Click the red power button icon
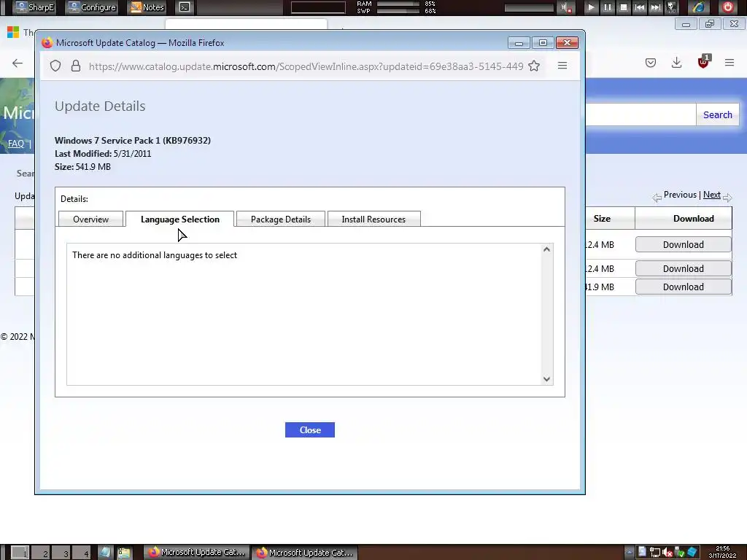This screenshot has width=747, height=560. tap(727, 7)
